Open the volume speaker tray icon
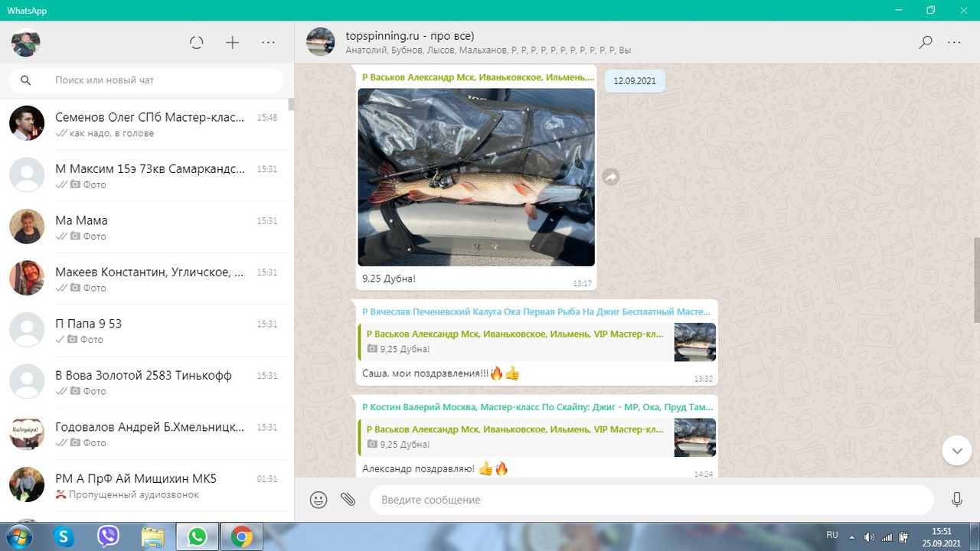Image resolution: width=980 pixels, height=551 pixels. (869, 536)
